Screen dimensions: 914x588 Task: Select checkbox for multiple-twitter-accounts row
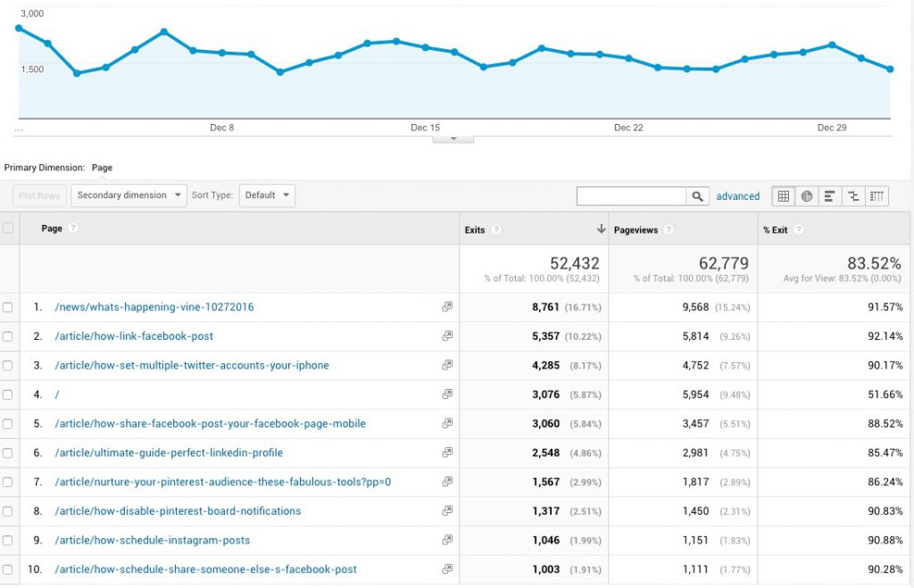7,366
